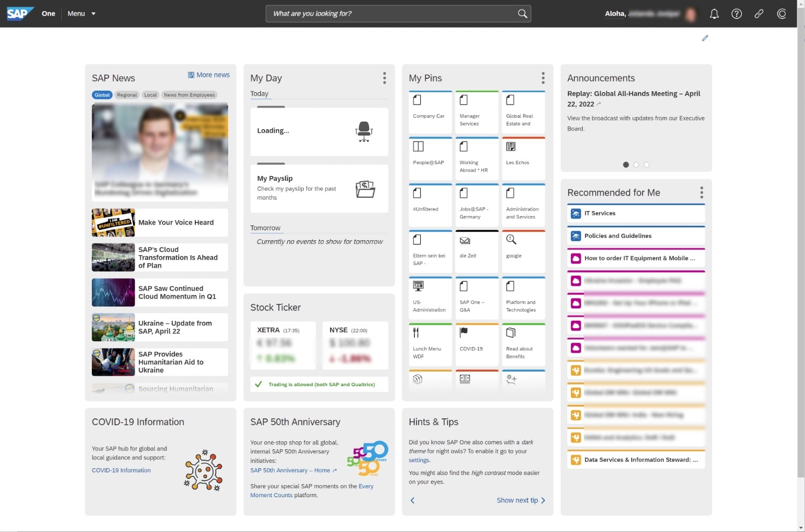
Task: Open the Manager Services pin
Action: (477, 112)
